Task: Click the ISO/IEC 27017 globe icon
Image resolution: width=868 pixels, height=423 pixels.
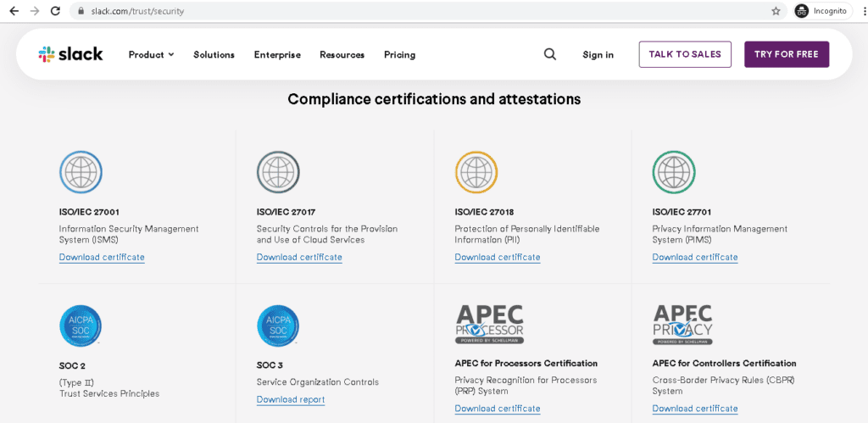Action: click(278, 172)
